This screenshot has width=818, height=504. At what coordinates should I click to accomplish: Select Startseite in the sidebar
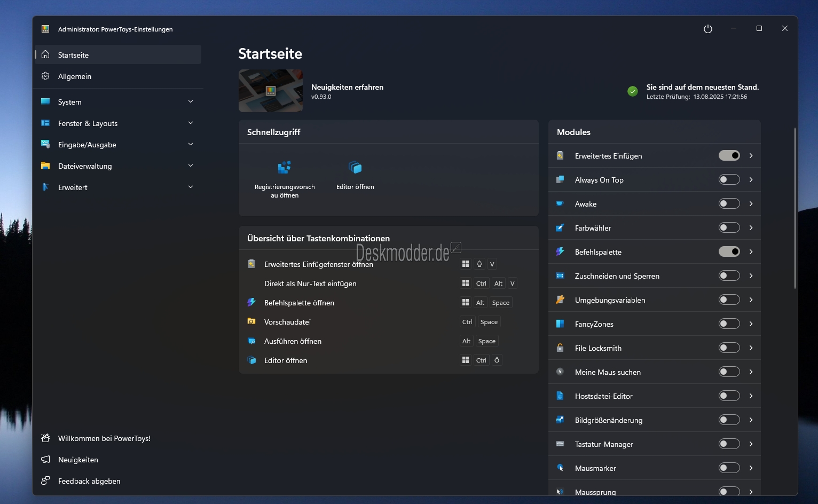click(118, 54)
